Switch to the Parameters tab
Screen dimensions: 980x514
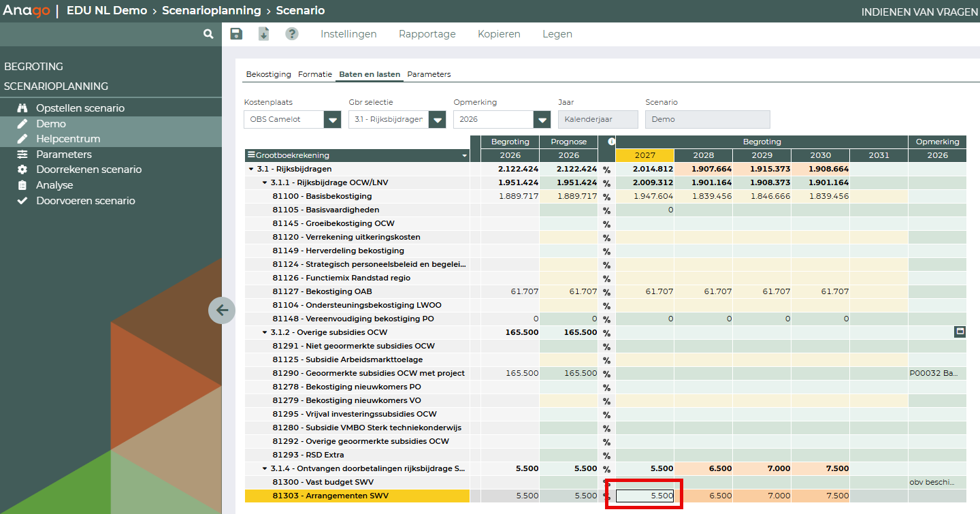tap(429, 74)
